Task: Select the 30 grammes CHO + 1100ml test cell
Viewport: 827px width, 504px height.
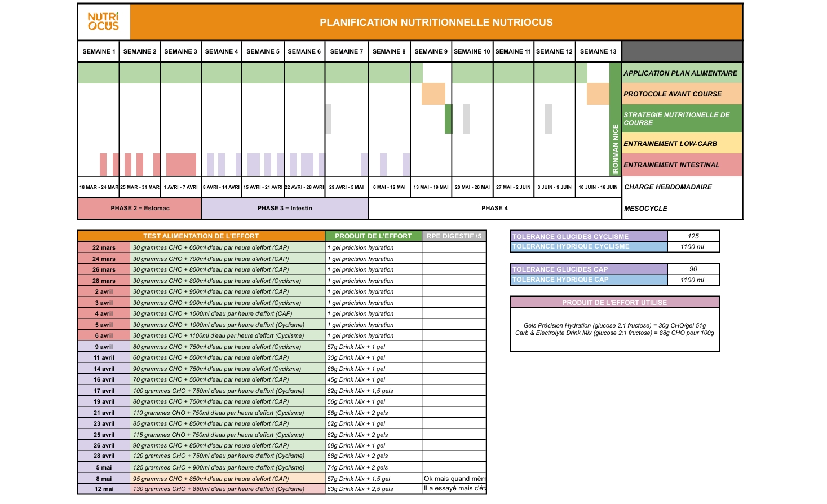Action: pyautogui.click(x=228, y=335)
